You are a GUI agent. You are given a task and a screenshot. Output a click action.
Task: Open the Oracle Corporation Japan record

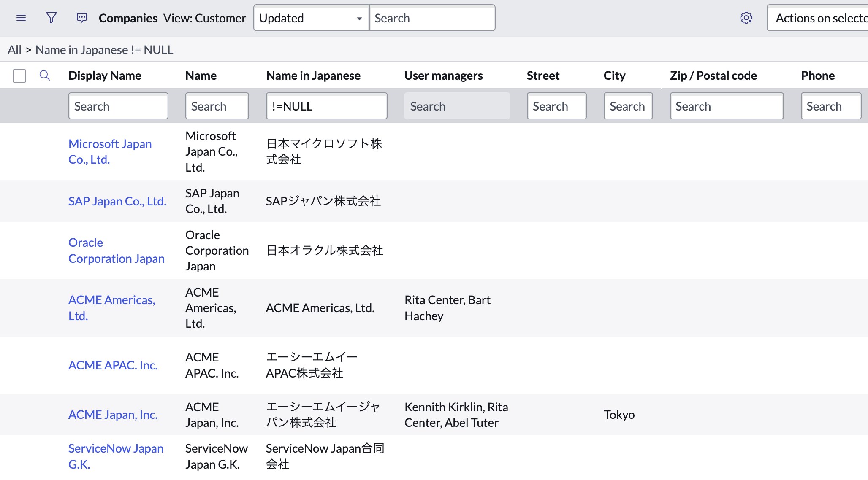117,251
